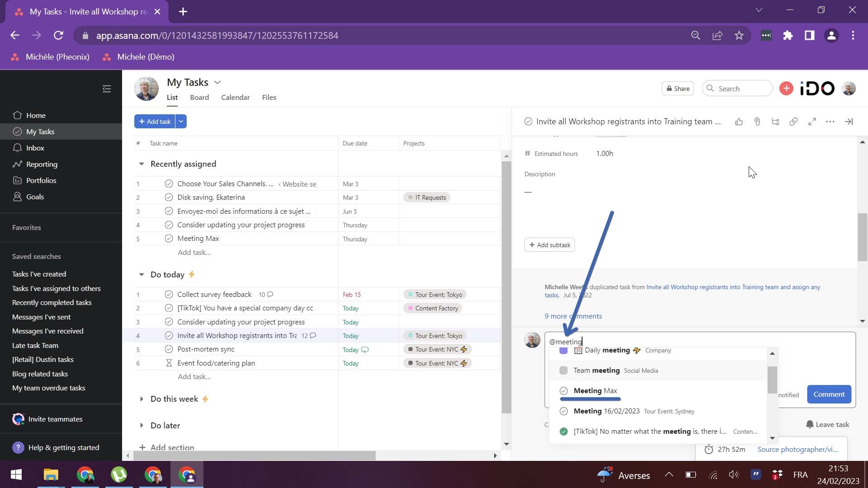
Task: Click the Search field in Asana
Action: (737, 88)
